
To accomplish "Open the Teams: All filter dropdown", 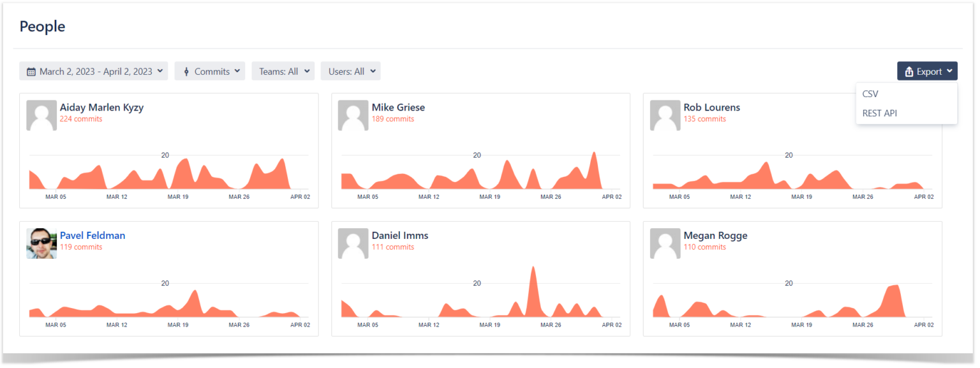I will click(x=283, y=71).
